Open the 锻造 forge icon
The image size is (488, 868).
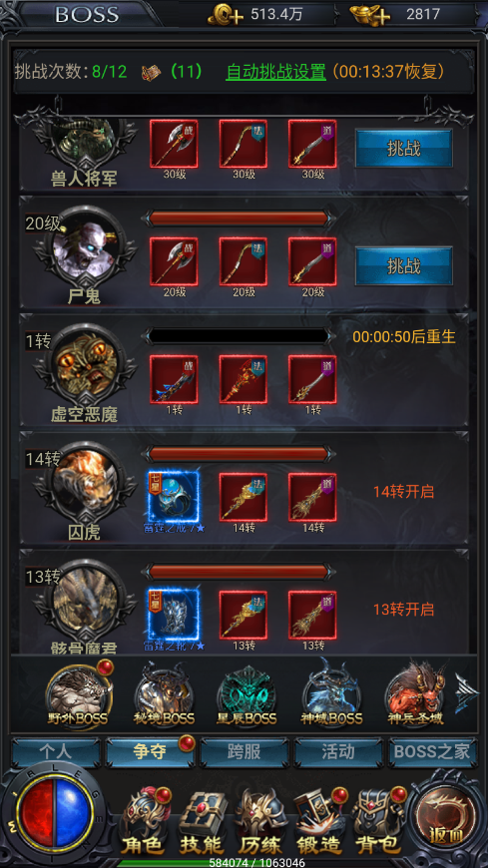click(x=320, y=821)
